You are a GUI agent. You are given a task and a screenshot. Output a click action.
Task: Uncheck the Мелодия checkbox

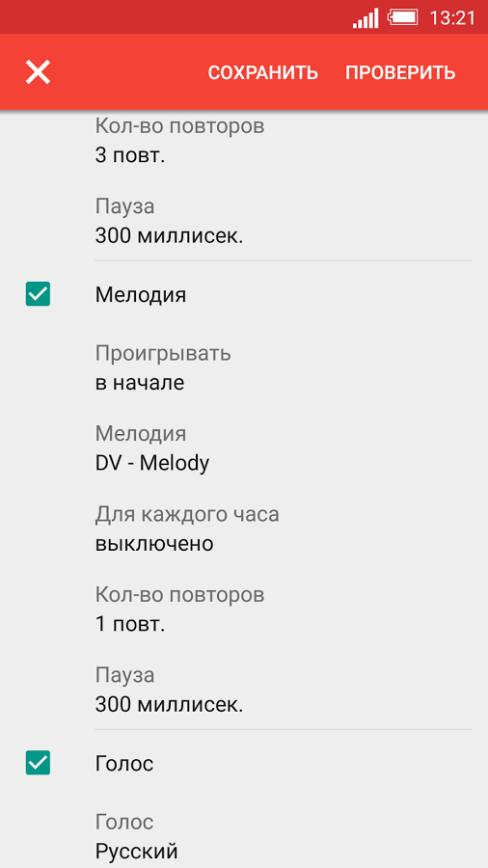coord(38,294)
